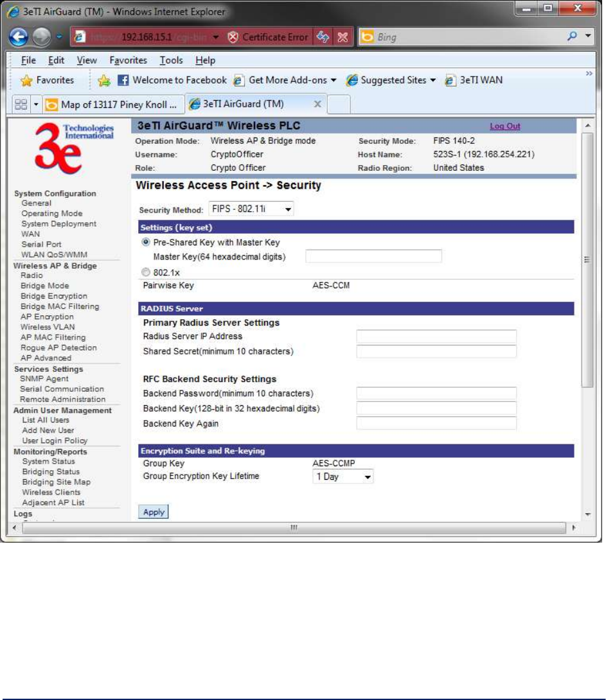Click the vertical scrollbar down arrow

pyautogui.click(x=588, y=515)
